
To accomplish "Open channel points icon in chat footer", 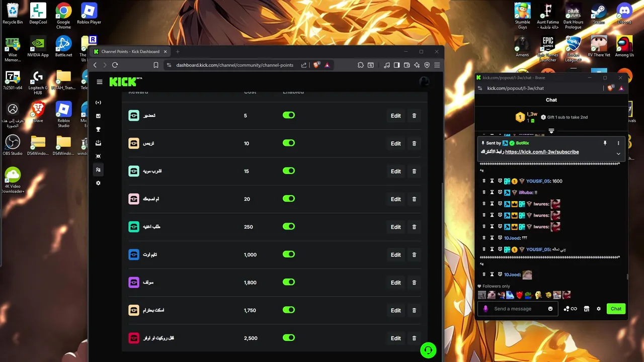I will 570,309.
